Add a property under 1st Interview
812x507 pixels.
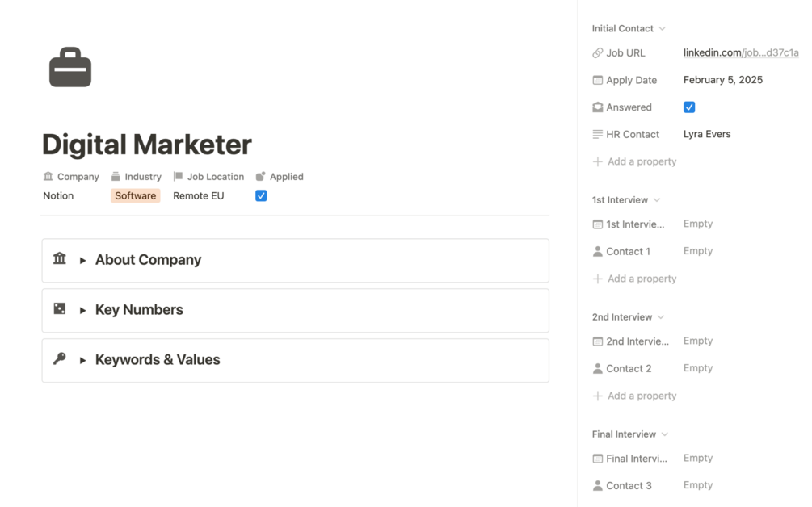[x=642, y=279]
